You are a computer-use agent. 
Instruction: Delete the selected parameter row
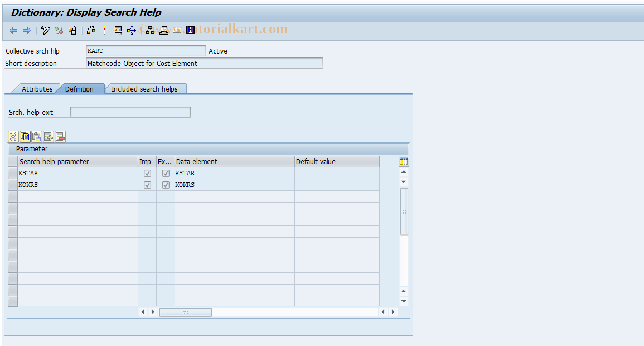[x=60, y=136]
